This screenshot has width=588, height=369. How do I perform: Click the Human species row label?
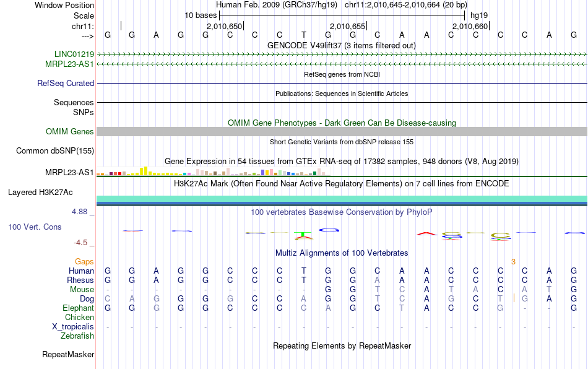pos(81,271)
